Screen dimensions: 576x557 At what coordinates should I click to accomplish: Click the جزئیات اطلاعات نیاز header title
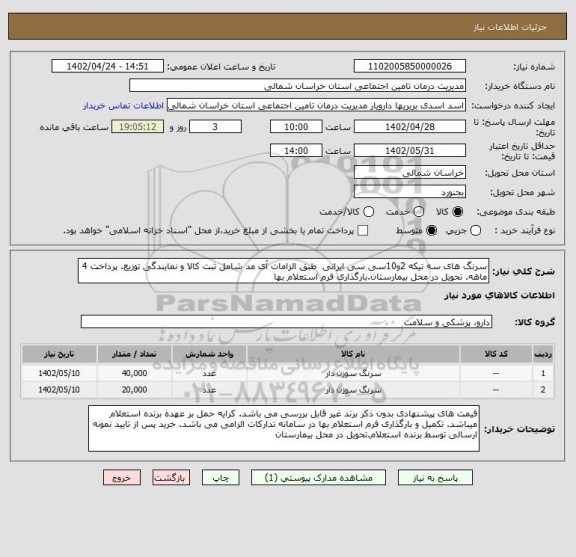tap(510, 27)
